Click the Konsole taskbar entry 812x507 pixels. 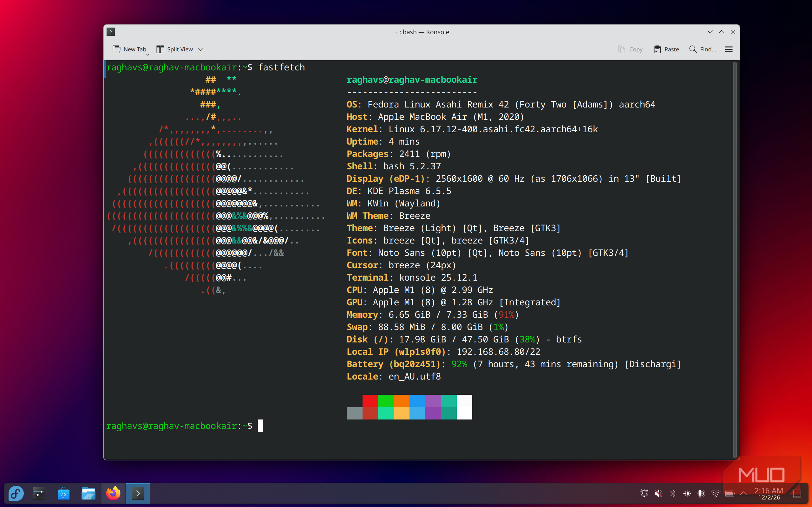pyautogui.click(x=138, y=493)
